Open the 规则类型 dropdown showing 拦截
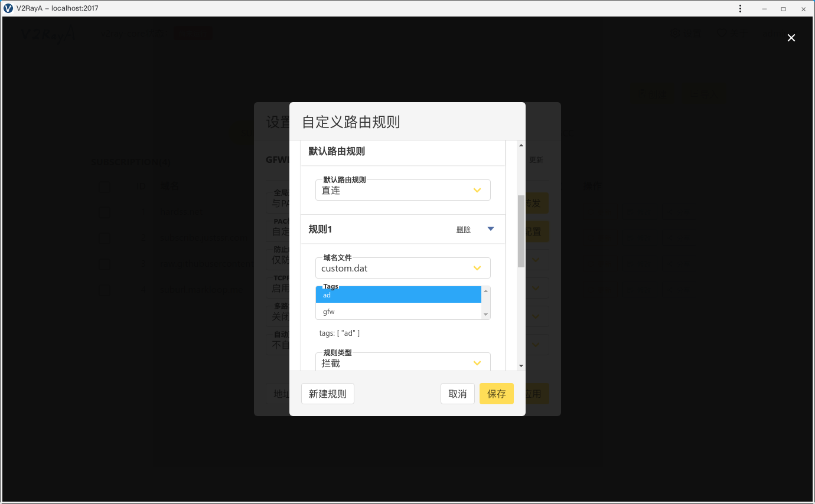 click(x=403, y=362)
